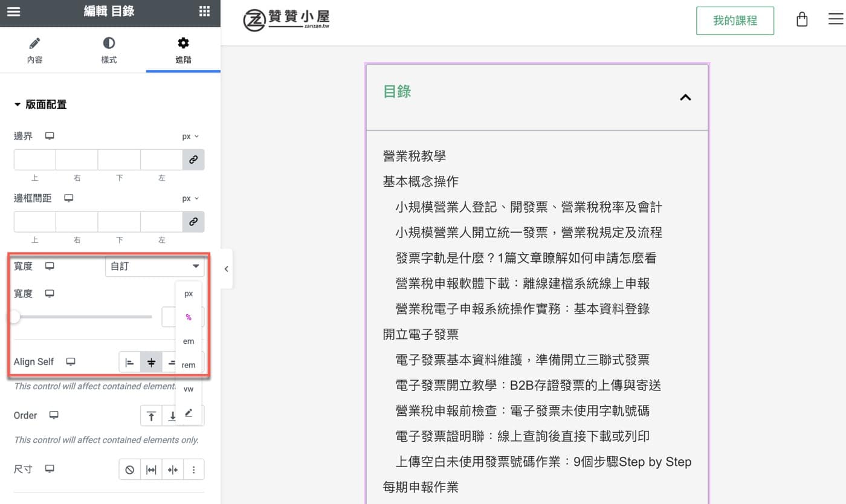Choose vw from the unit list
846x504 pixels.
(x=189, y=389)
